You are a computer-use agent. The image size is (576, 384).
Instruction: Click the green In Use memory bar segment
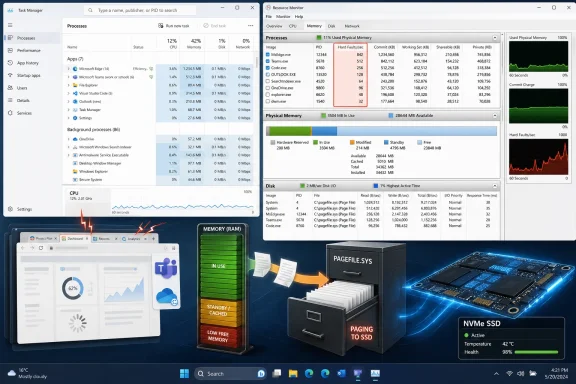291,131
